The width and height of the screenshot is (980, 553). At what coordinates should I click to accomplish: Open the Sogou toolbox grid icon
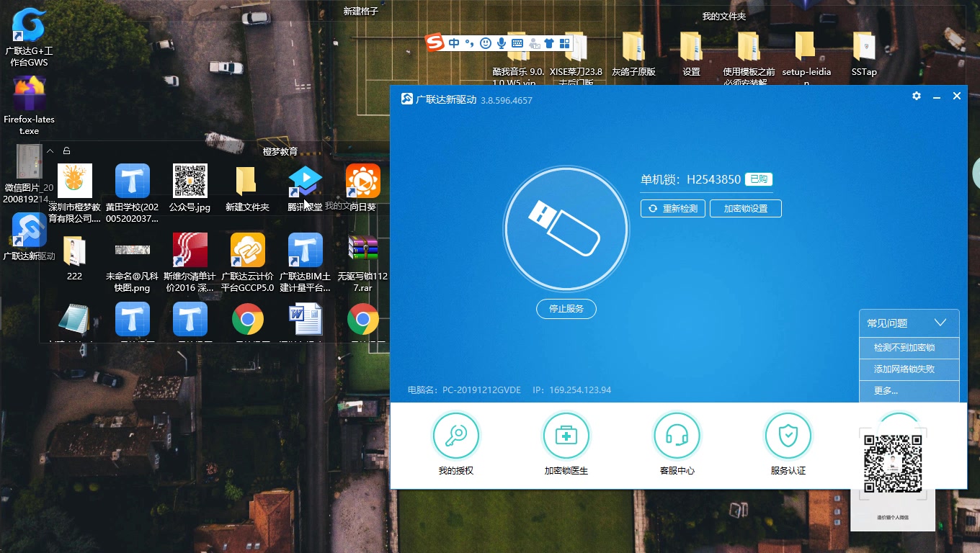point(564,43)
